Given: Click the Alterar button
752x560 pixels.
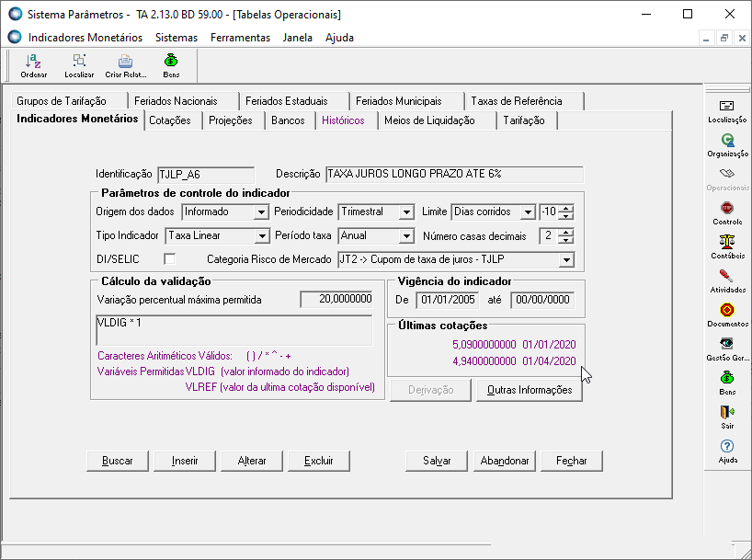Looking at the screenshot, I should coord(252,461).
